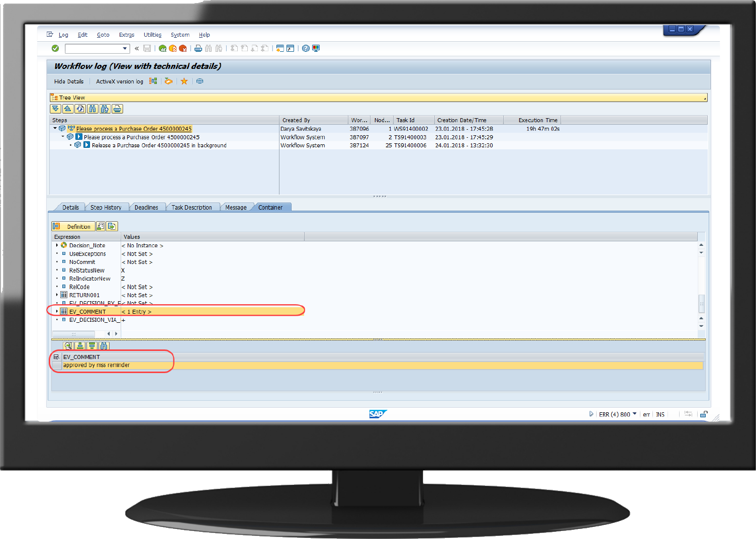This screenshot has height=539, width=756.
Task: Click the green Enter checkmark icon
Action: (55, 48)
